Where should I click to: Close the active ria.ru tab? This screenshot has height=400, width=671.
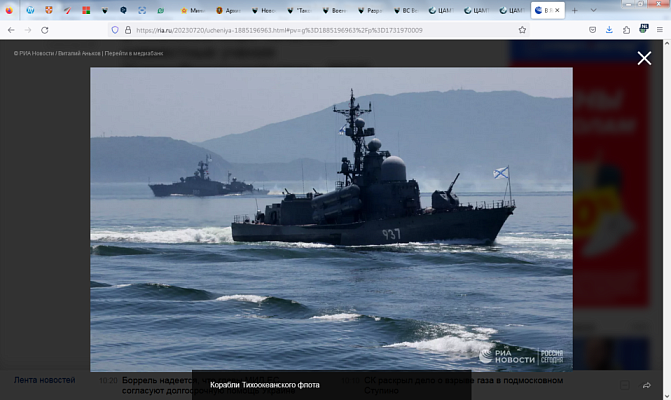[x=557, y=10]
